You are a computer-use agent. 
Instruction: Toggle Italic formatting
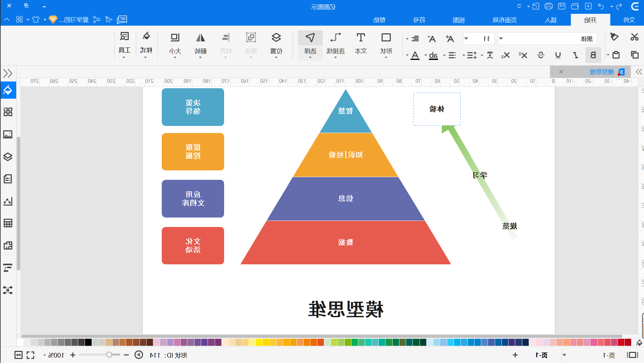(x=576, y=55)
